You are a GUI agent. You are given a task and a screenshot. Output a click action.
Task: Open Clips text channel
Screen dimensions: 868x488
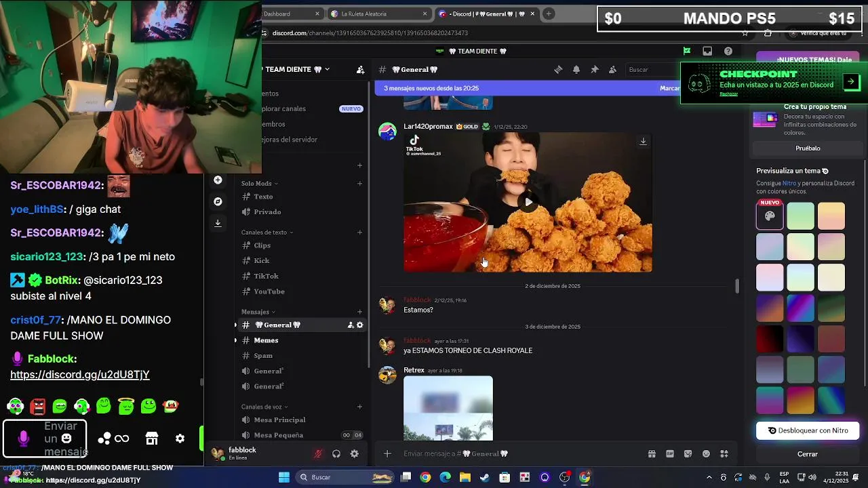click(302, 245)
